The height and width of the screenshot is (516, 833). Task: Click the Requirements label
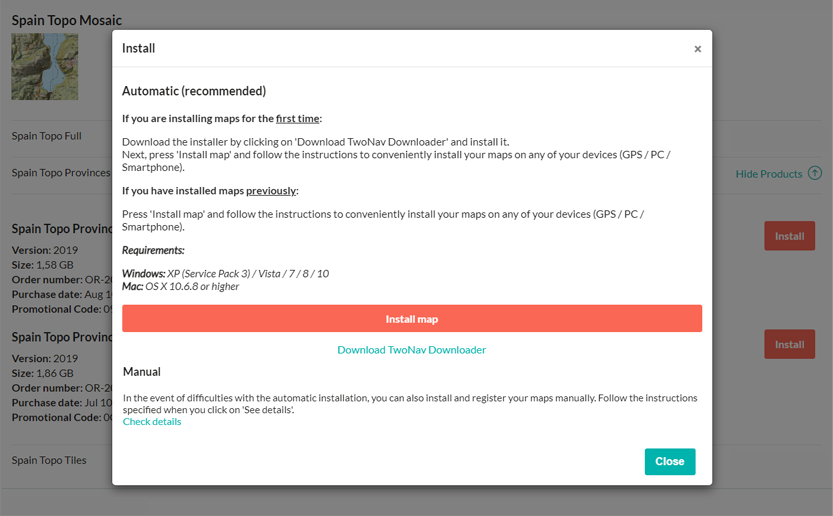[153, 250]
